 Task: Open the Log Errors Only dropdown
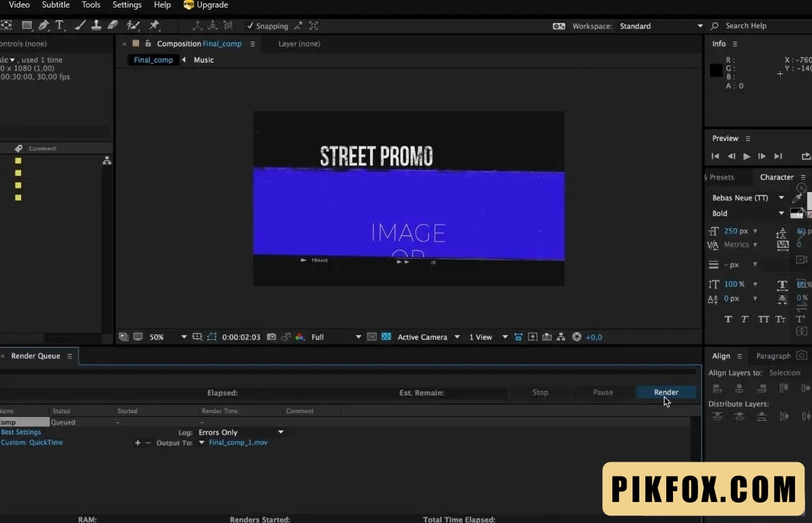240,432
